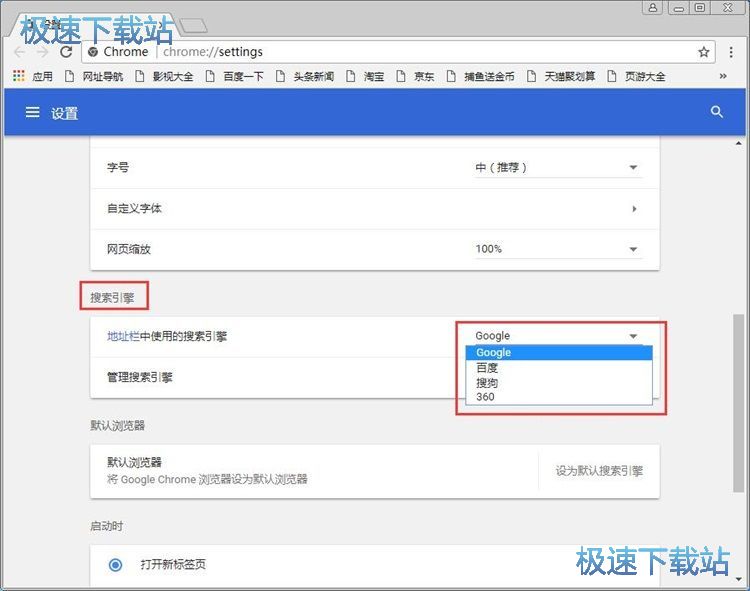Open the 字号 font size dropdown

[557, 168]
